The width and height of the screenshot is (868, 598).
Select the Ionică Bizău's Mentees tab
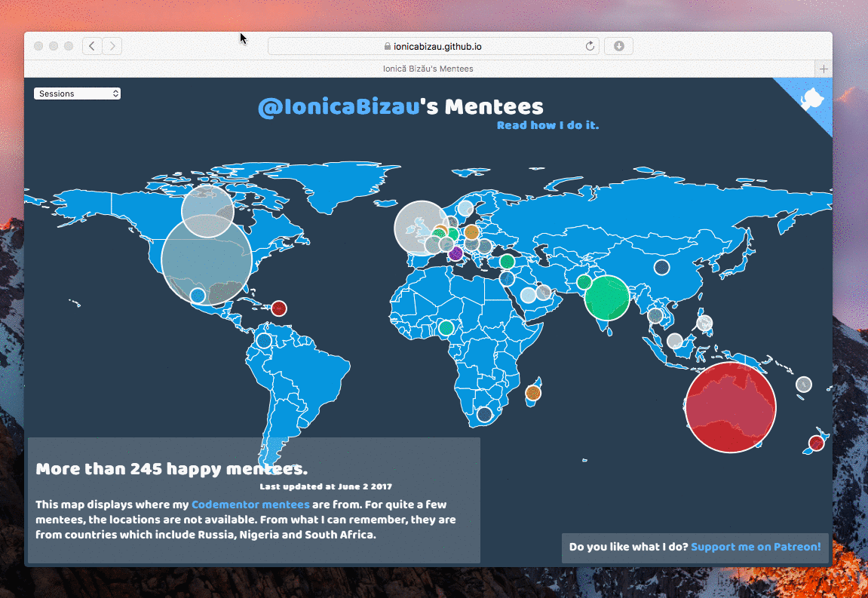click(x=428, y=69)
